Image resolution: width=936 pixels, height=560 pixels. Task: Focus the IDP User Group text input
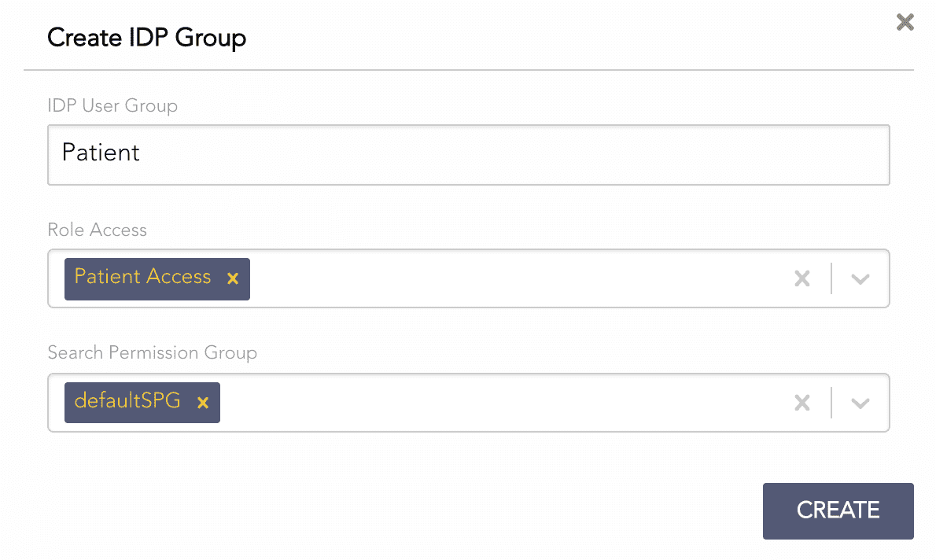(468, 155)
